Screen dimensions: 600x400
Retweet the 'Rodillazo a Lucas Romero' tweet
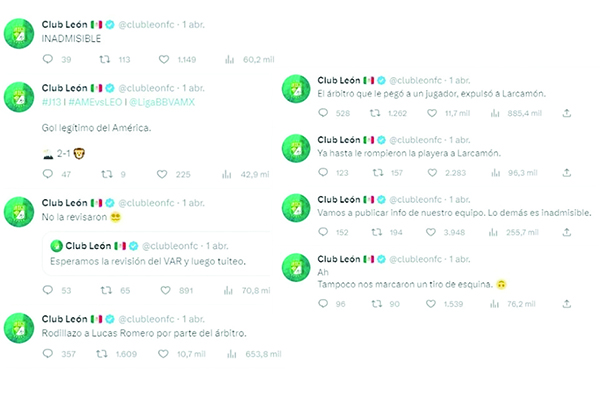pyautogui.click(x=102, y=354)
